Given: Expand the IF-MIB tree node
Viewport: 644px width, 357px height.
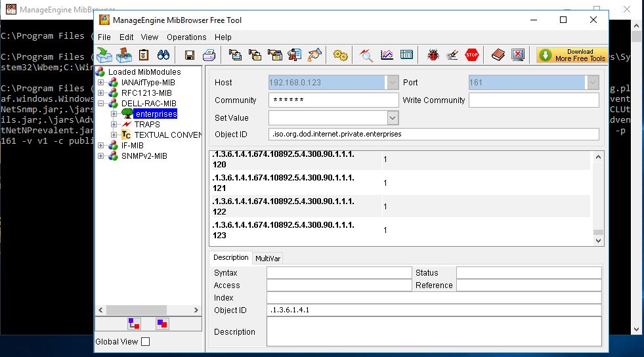Looking at the screenshot, I should coord(100,145).
